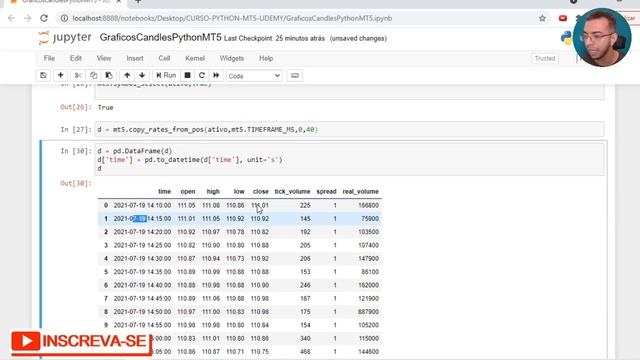Click real_volume value '166800'

point(368,205)
